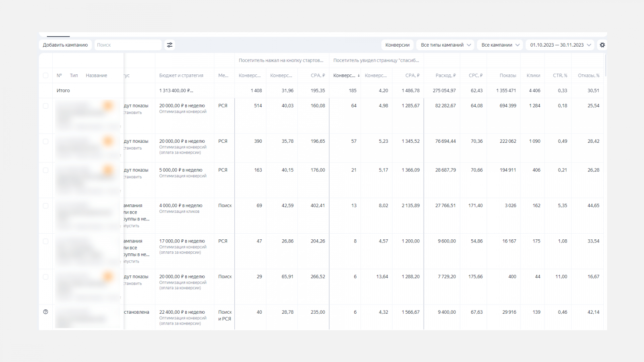
Task: Select the checkbox for the 4 000,00 ₽ campaign
Action: [45, 206]
